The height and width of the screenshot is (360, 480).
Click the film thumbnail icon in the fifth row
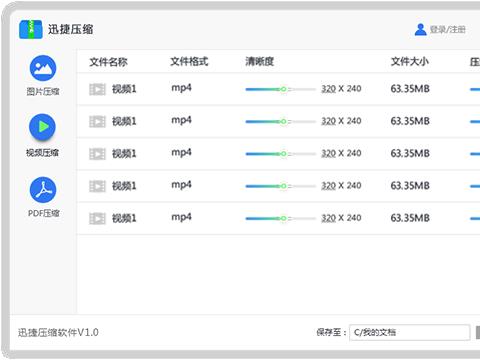click(x=97, y=219)
